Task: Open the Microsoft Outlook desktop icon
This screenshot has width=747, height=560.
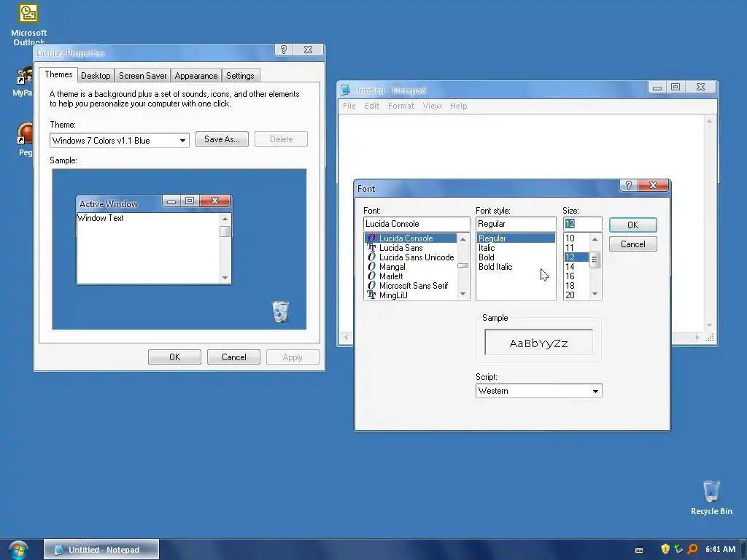Action: tap(28, 24)
